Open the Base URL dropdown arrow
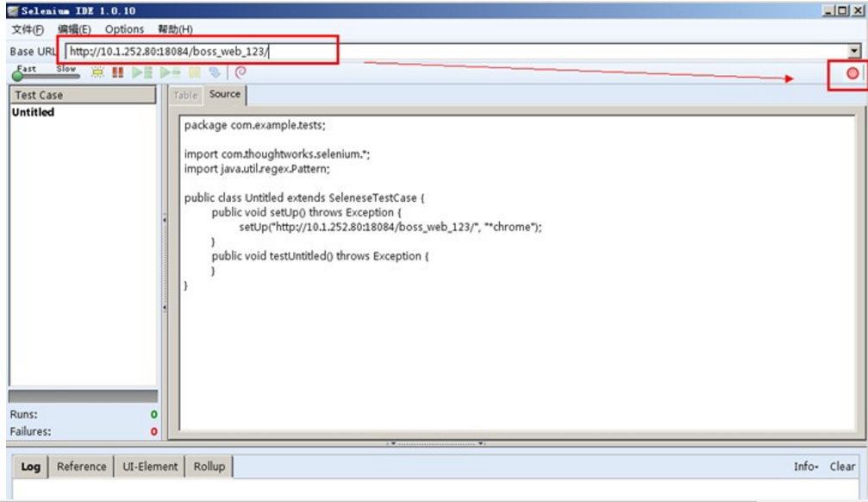868x502 pixels. point(854,51)
